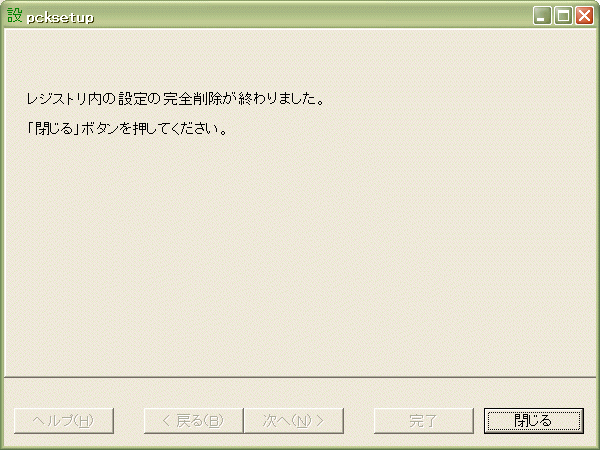Viewport: 600px width, 450px height.
Task: Click the green 設 application icon
Action: 15,15
